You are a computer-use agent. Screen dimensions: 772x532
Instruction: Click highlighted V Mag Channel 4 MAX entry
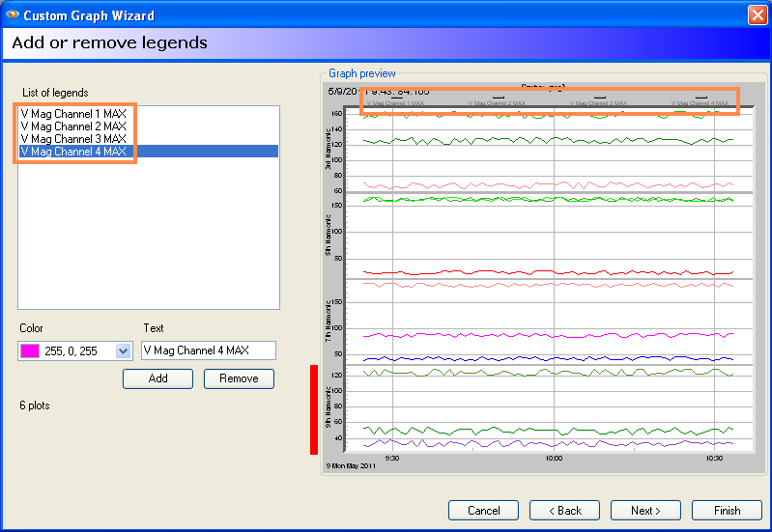(x=73, y=152)
